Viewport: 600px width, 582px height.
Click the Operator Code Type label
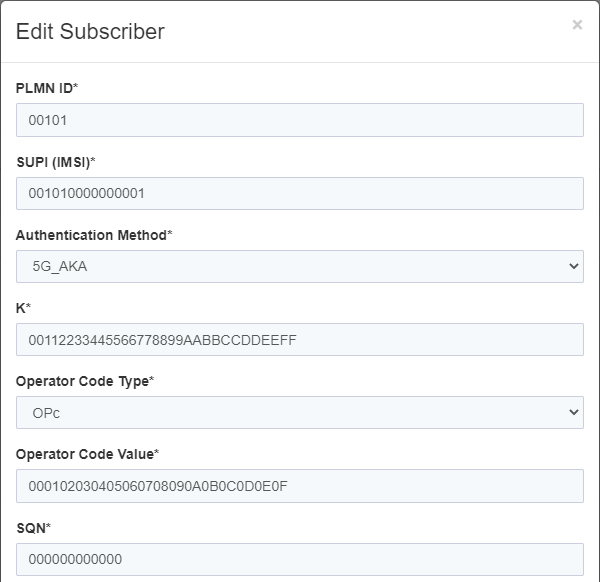click(x=82, y=381)
